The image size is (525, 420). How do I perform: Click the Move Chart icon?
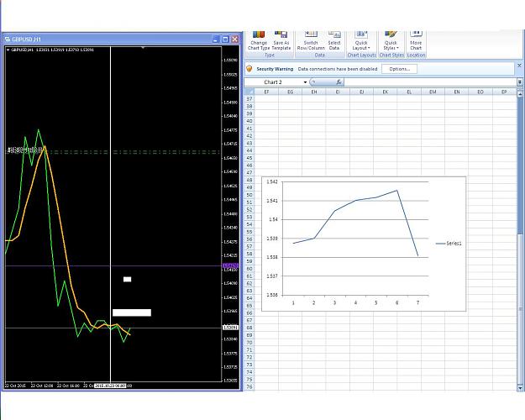click(x=416, y=34)
